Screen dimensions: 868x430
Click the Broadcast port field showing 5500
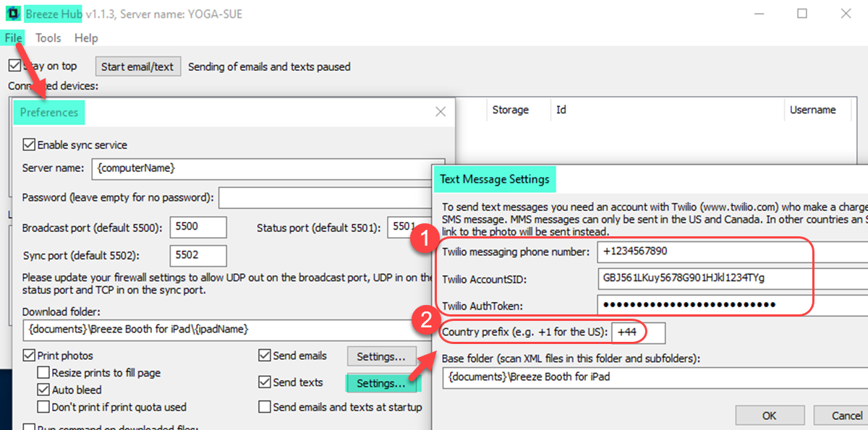pyautogui.click(x=198, y=227)
